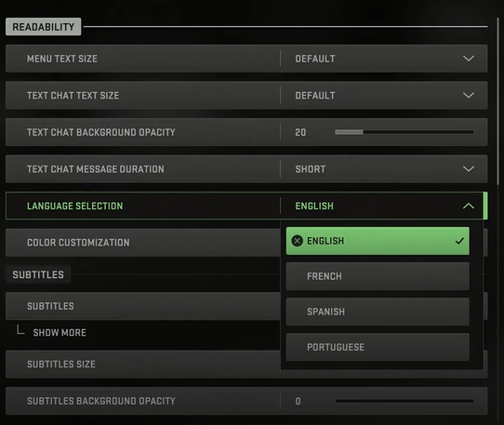Image resolution: width=504 pixels, height=425 pixels.
Task: Click the checkmark on the English option
Action: (459, 241)
